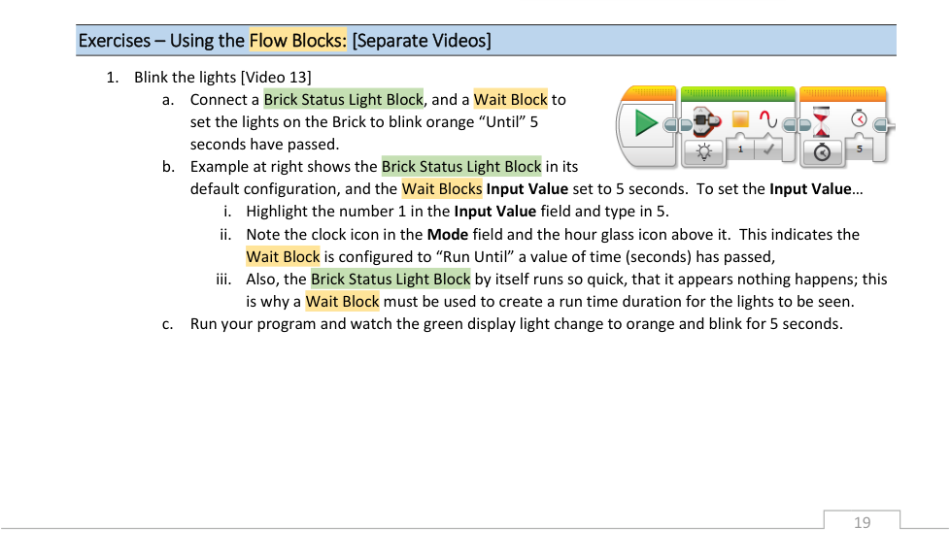Click the green Brick Status Light header
This screenshot has height=560, width=951.
click(x=737, y=94)
